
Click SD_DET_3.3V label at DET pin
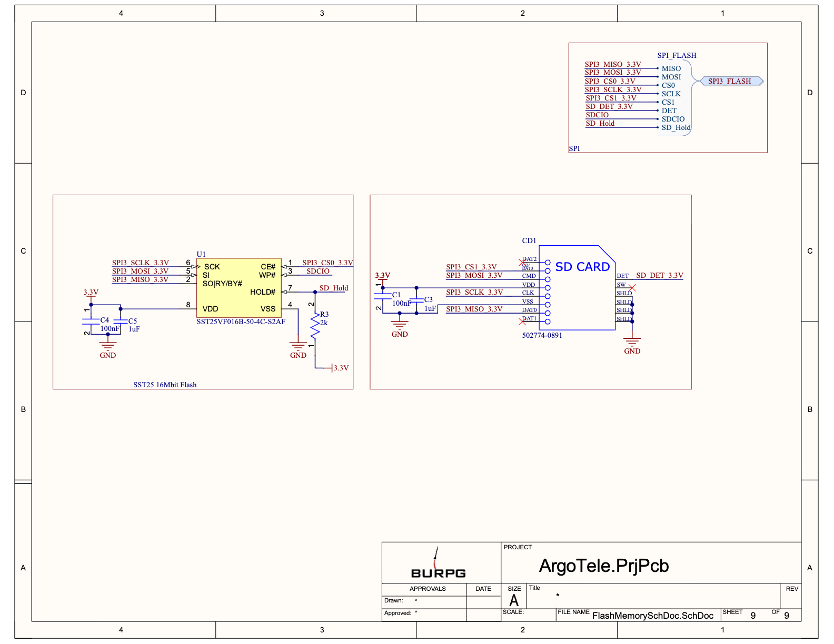tap(660, 275)
